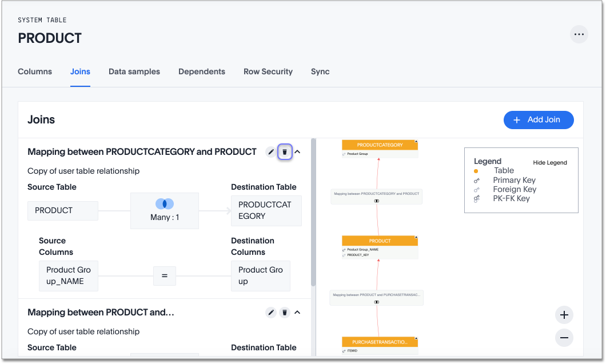606x364 pixels.
Task: Click trash icon for second PRODUCT mapping
Action: (285, 313)
